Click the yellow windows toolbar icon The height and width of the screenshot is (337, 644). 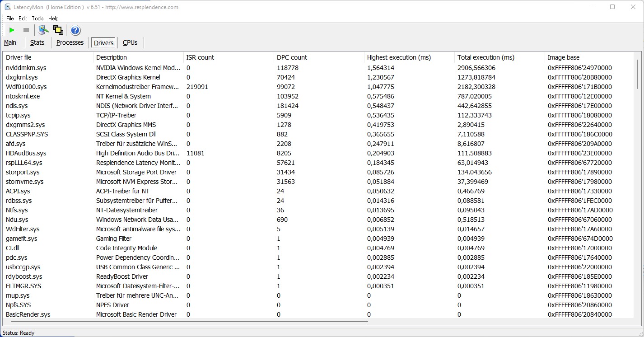point(58,30)
